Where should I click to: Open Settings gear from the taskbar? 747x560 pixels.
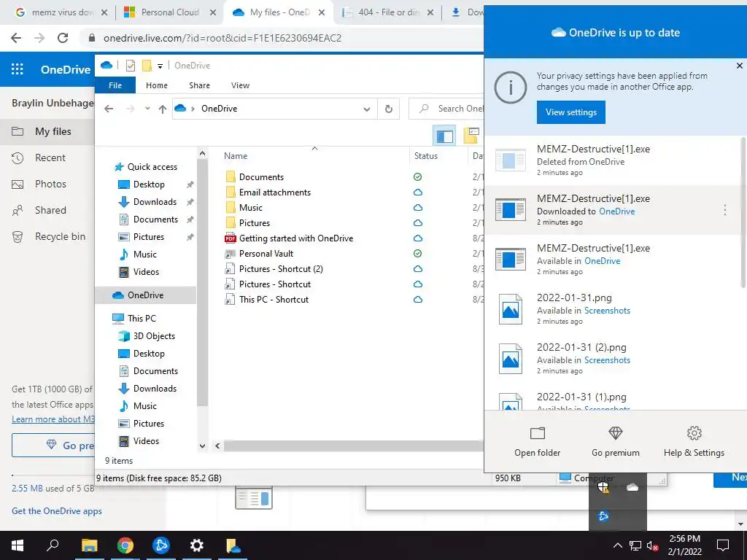point(197,545)
